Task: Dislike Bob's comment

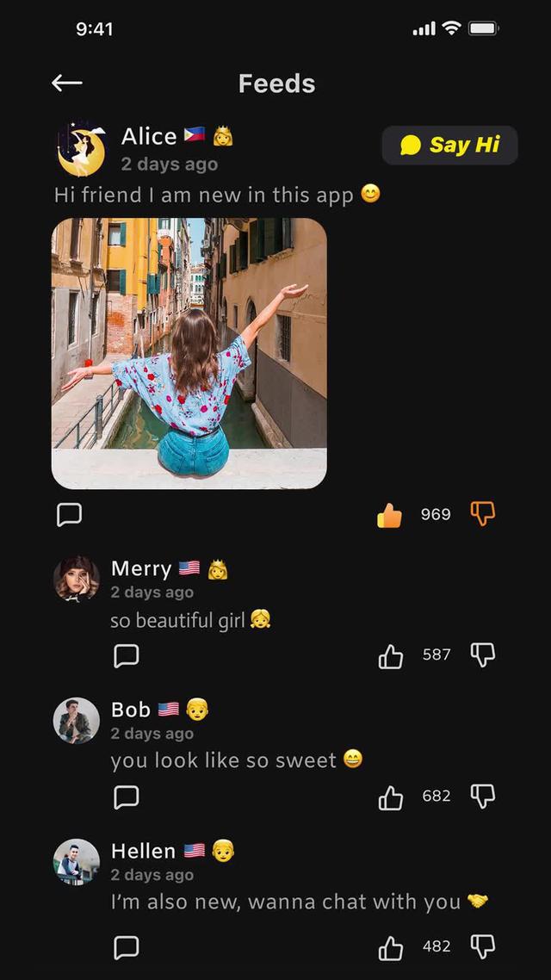Action: [483, 797]
